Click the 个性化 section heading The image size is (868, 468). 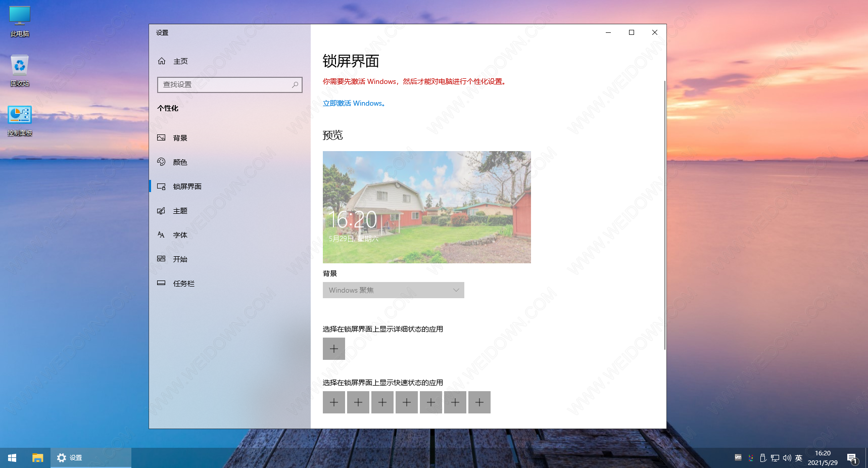pyautogui.click(x=168, y=108)
